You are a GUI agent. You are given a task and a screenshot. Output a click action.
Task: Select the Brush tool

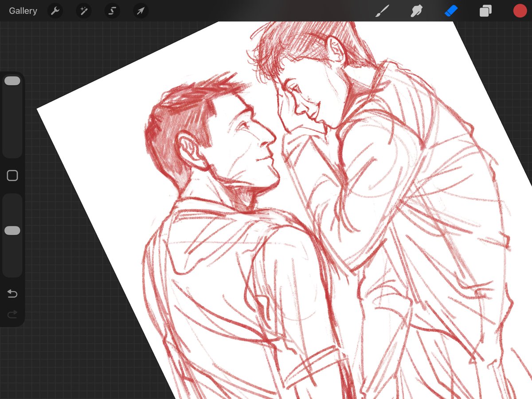tap(382, 11)
